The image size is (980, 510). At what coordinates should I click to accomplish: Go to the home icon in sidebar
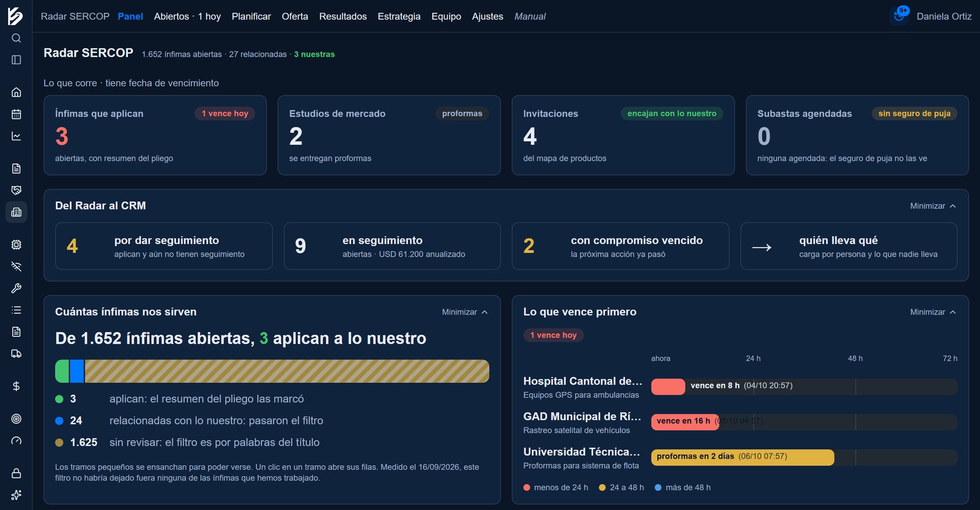click(x=16, y=92)
